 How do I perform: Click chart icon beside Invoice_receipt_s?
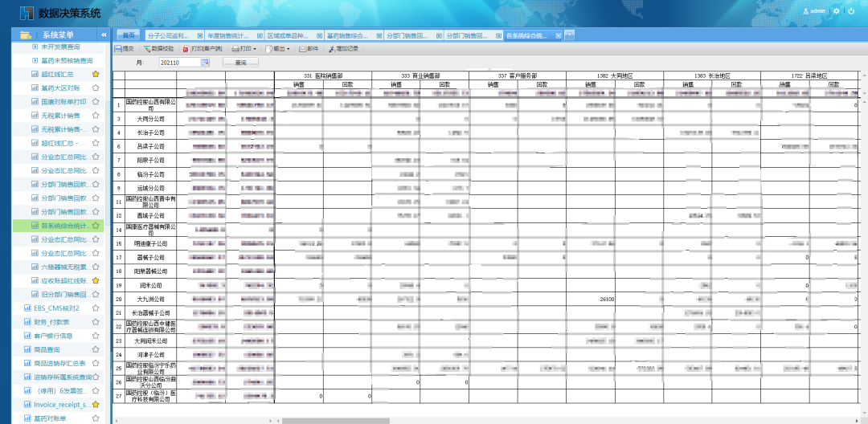coord(27,405)
